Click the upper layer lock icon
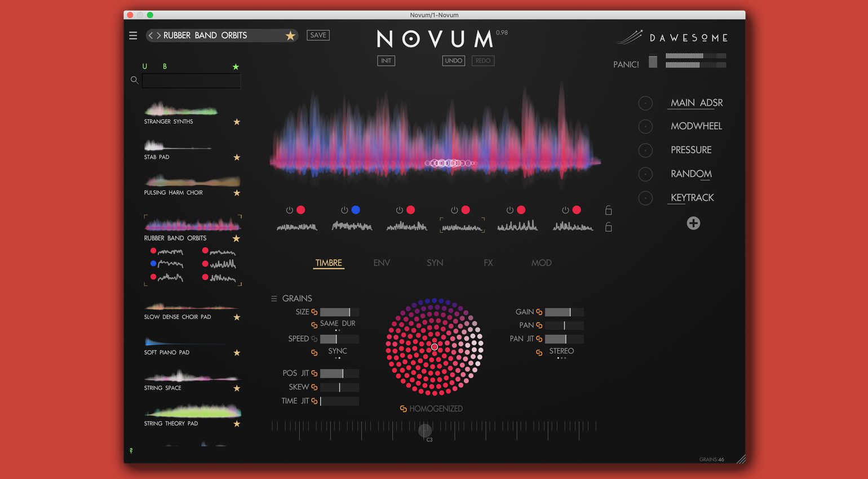 pos(608,210)
